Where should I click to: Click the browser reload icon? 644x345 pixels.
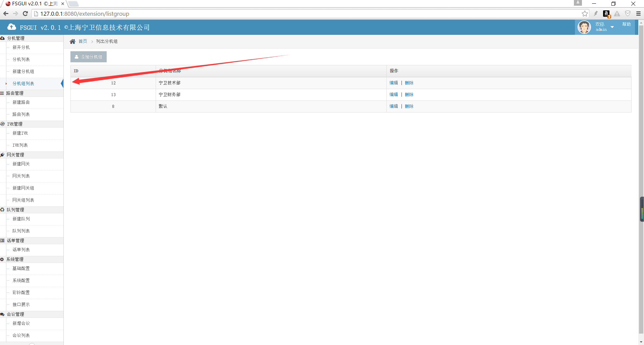tap(25, 14)
